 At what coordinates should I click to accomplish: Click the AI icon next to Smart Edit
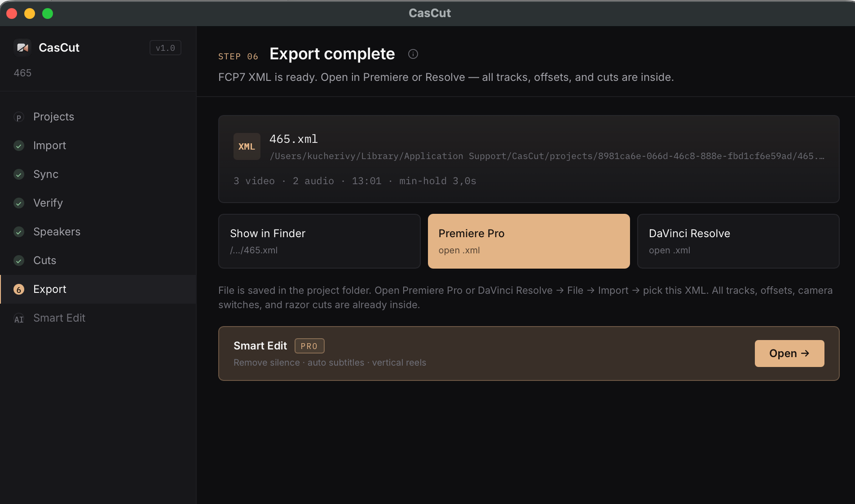19,319
